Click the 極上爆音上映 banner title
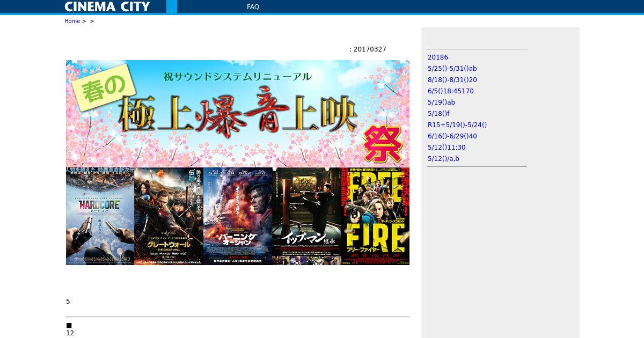This screenshot has height=338, width=644. click(239, 114)
